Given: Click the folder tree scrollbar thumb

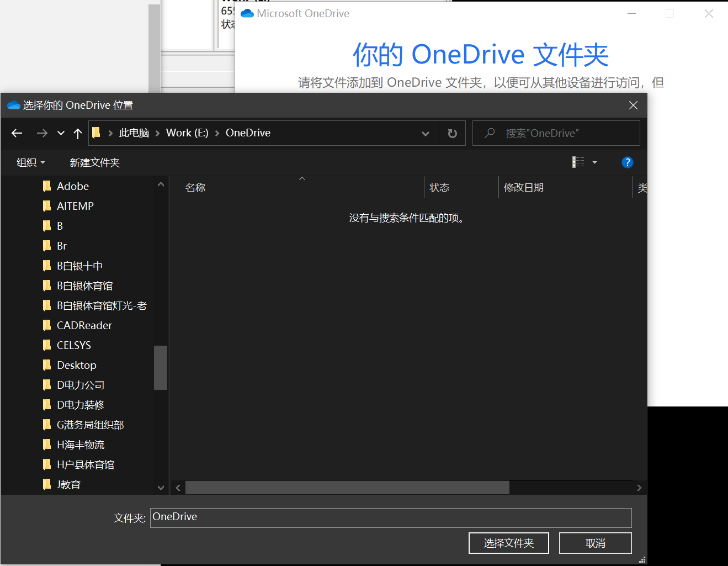Looking at the screenshot, I should tap(161, 368).
